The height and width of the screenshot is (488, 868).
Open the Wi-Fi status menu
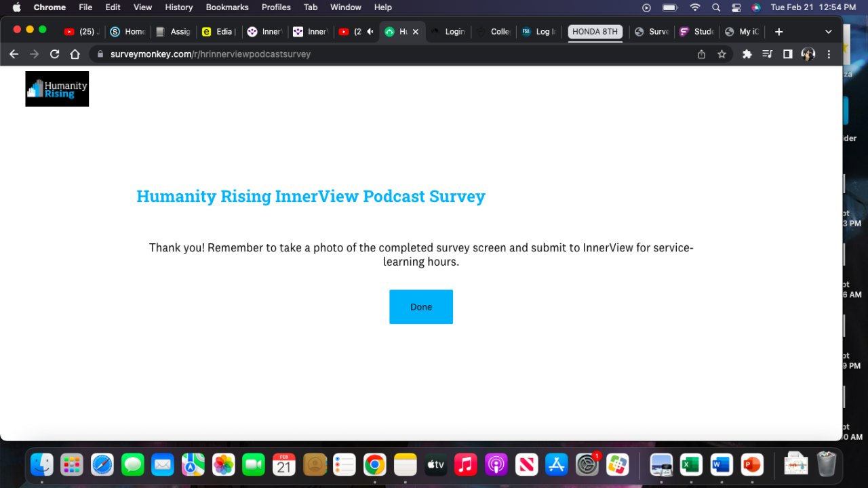pos(695,7)
